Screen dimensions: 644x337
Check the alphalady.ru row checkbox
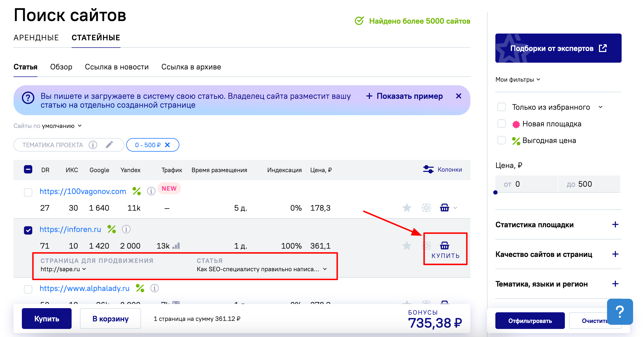click(x=28, y=289)
